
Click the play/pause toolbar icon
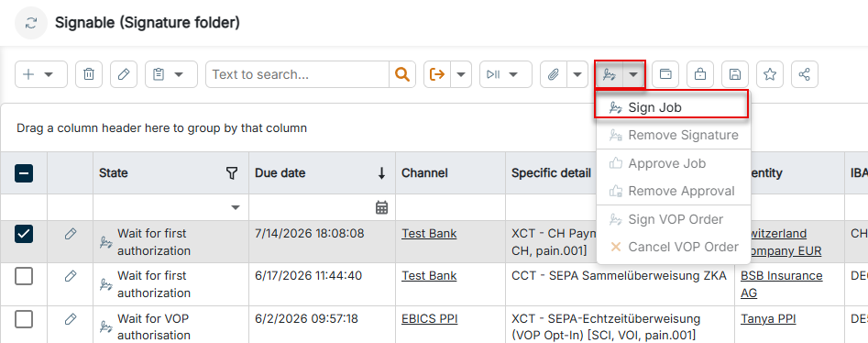coord(493,74)
